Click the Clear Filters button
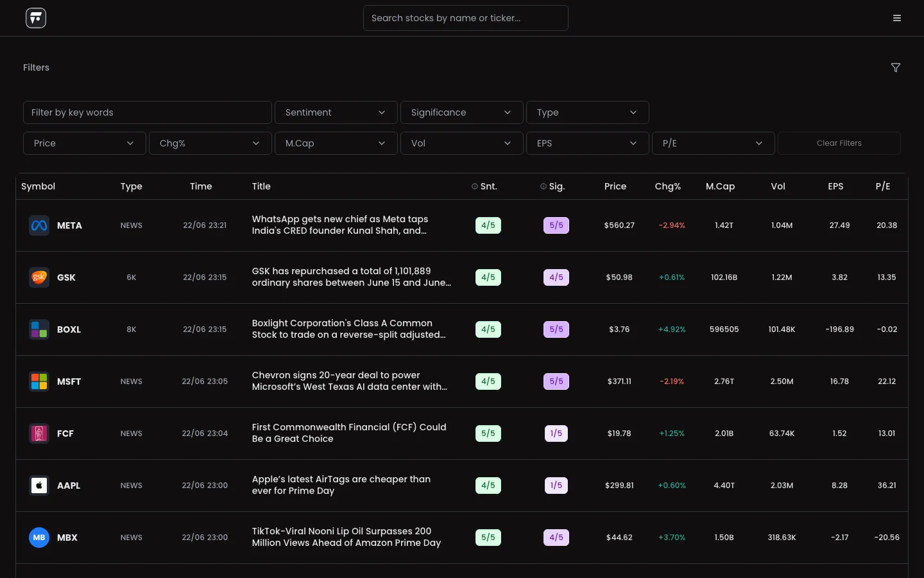The image size is (924, 578). click(x=839, y=143)
